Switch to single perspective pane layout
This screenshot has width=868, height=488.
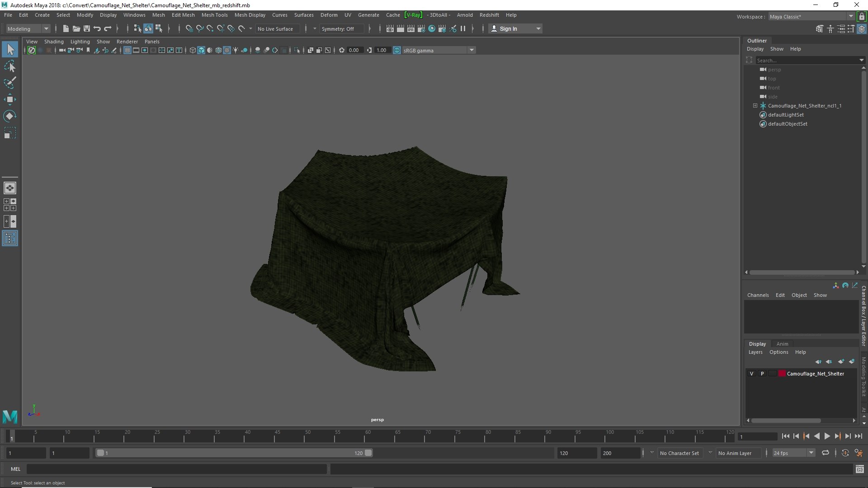pyautogui.click(x=10, y=188)
